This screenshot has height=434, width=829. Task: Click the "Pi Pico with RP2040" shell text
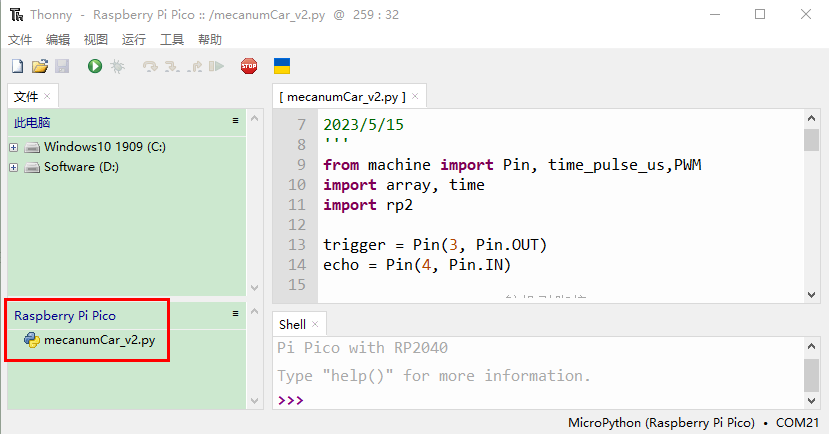pyautogui.click(x=363, y=348)
